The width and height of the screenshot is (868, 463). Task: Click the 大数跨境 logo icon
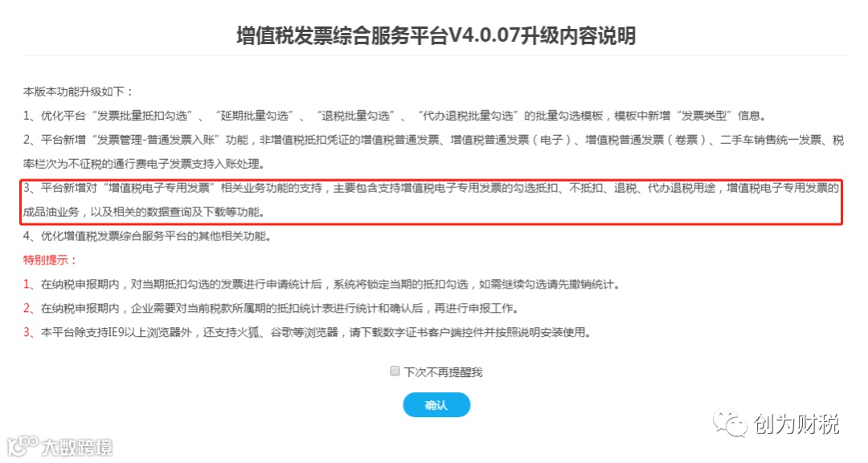tap(23, 445)
